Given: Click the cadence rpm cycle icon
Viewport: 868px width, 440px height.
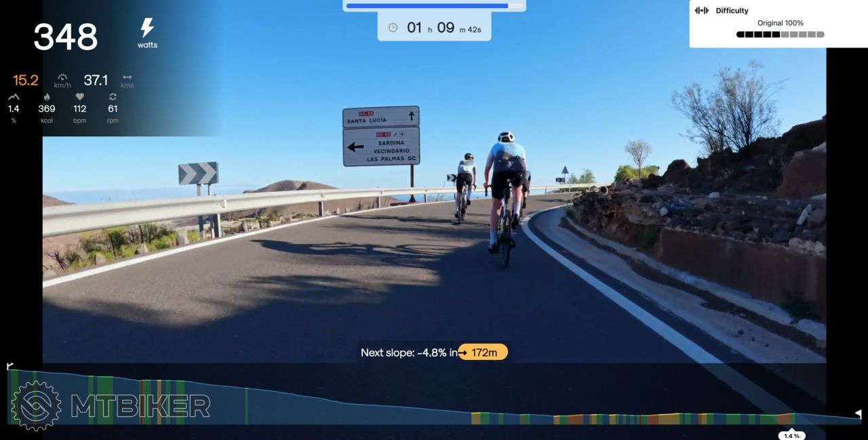Looking at the screenshot, I should [x=113, y=97].
